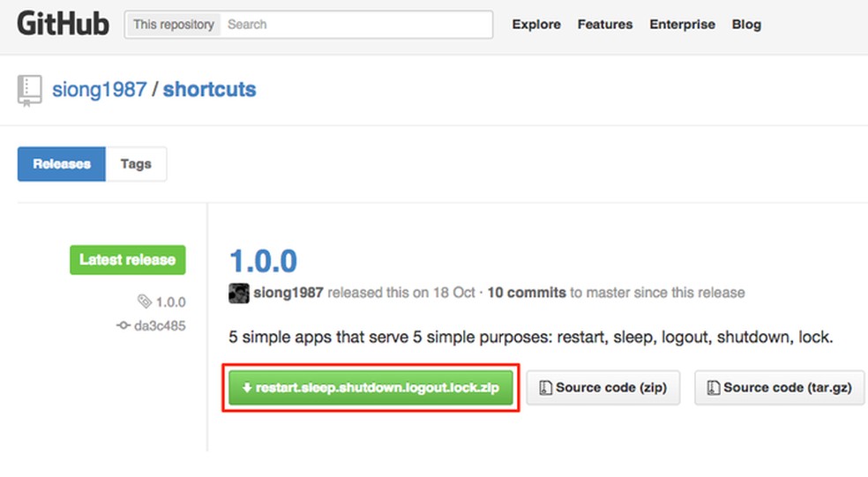This screenshot has height=477, width=868.
Task: Open the Enterprise link in header
Action: pos(682,25)
